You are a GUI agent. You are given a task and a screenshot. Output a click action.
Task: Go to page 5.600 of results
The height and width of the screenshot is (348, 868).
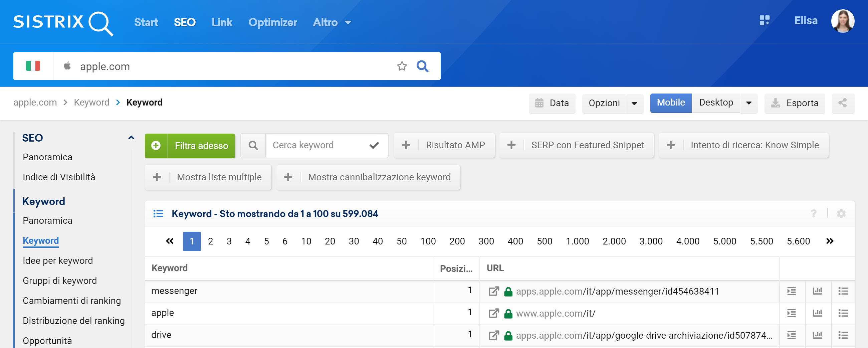[x=798, y=241]
